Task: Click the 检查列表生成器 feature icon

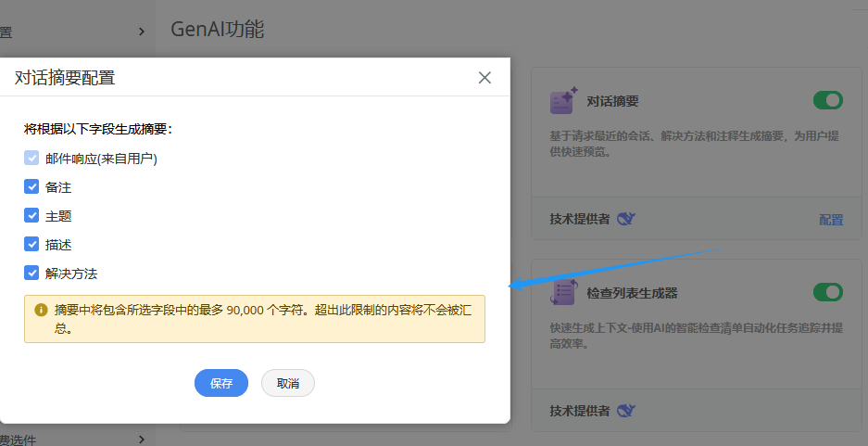Action: (x=563, y=293)
